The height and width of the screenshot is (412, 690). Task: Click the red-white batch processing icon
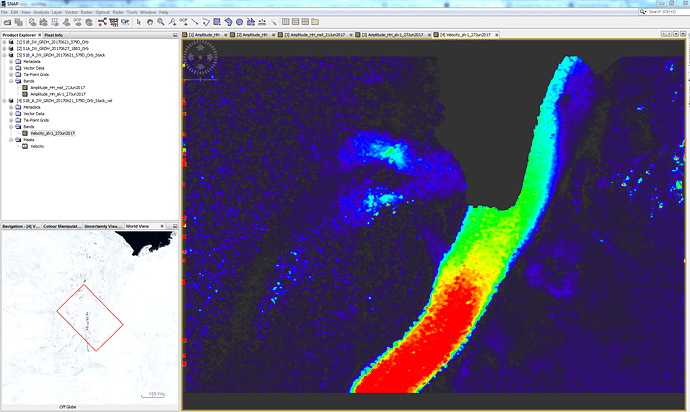pyautogui.click(x=114, y=22)
